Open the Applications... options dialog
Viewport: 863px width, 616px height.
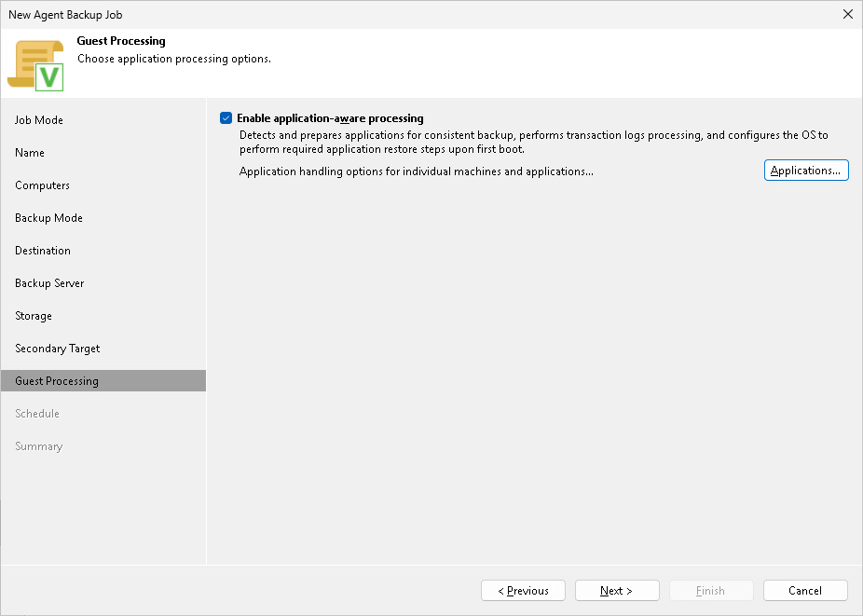[805, 170]
